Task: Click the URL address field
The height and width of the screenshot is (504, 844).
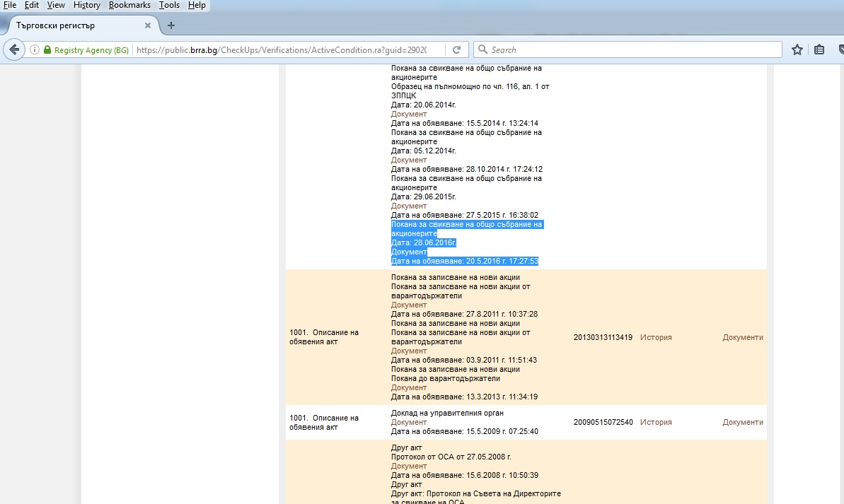Action: coord(282,50)
